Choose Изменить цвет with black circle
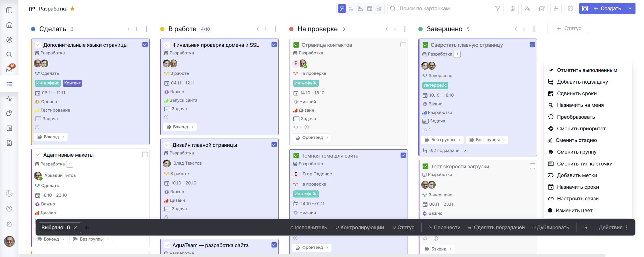Image resolution: width=644 pixels, height=257 pixels. pos(574,211)
